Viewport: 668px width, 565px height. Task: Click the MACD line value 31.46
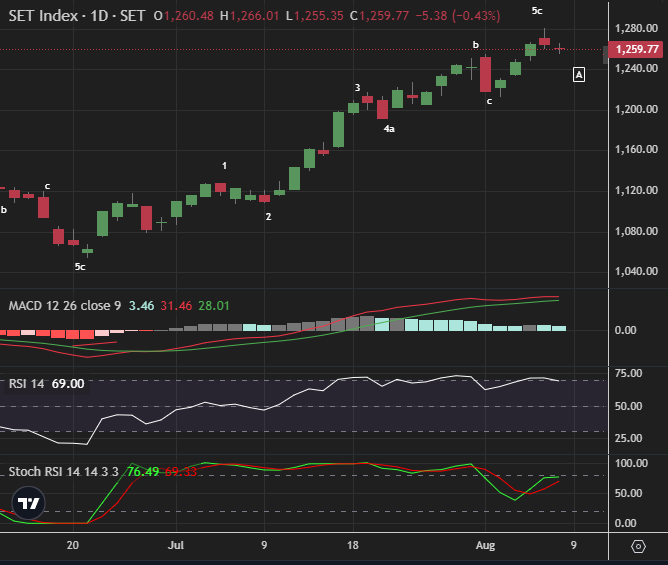coord(176,306)
